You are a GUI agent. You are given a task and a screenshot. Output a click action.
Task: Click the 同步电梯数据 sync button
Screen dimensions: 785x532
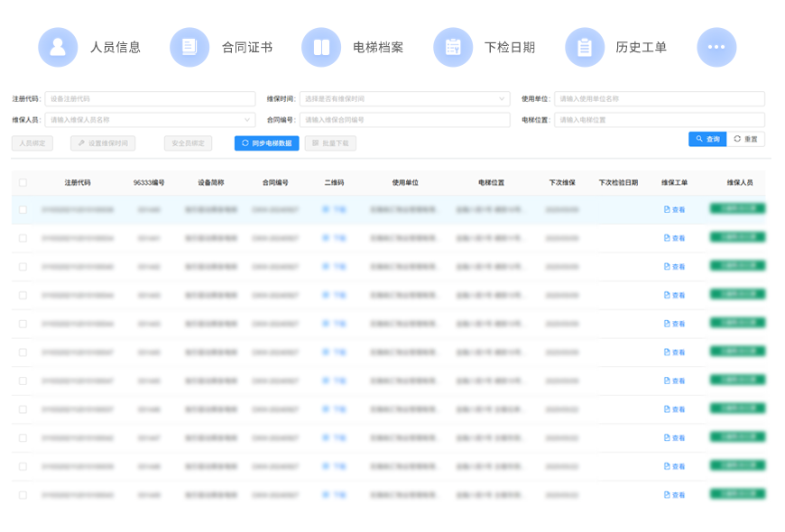[x=266, y=143]
